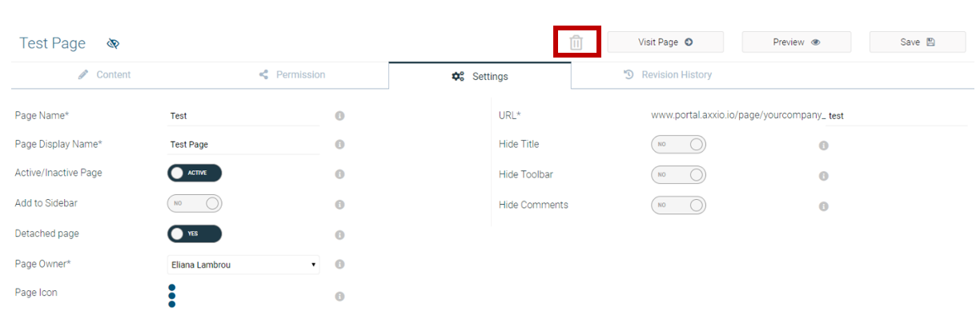Click the hidden-eye icon beside Test Page
This screenshot has width=980, height=323.
click(113, 43)
